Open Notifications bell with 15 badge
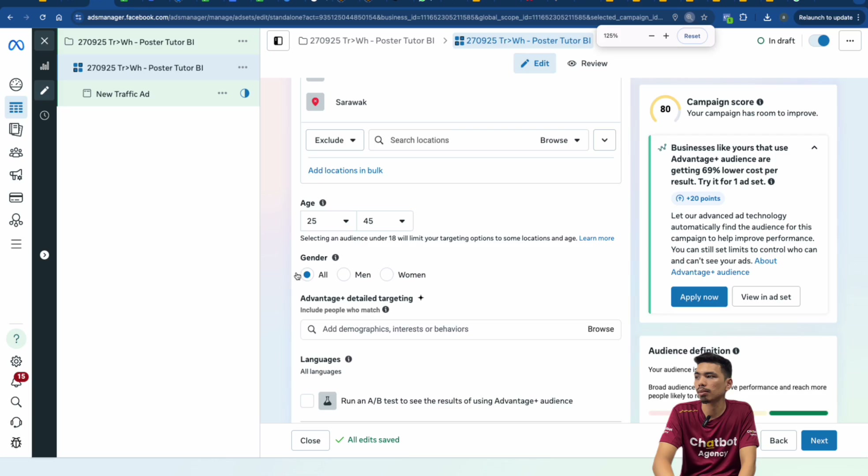868x476 pixels. pyautogui.click(x=17, y=381)
